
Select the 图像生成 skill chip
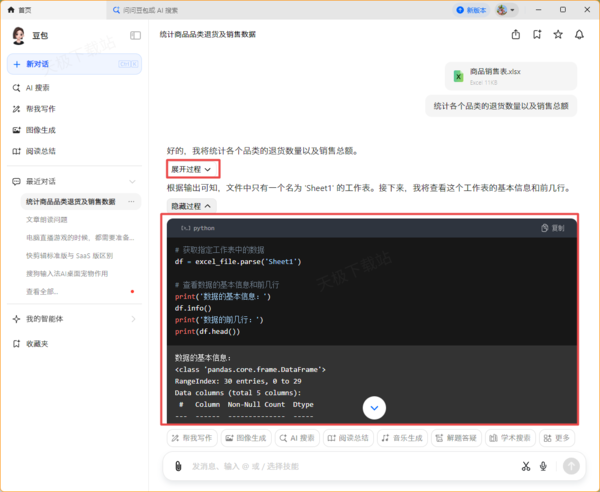(246, 438)
